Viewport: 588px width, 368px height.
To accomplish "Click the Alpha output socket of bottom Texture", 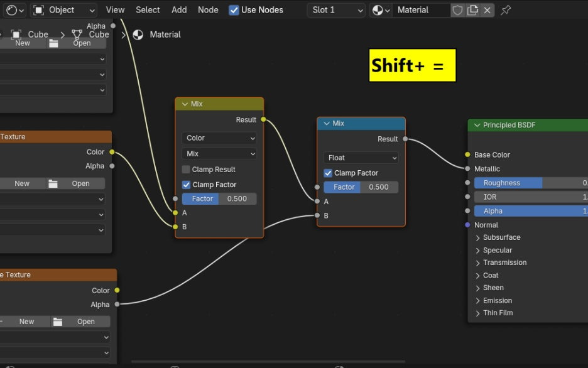I will coord(117,305).
